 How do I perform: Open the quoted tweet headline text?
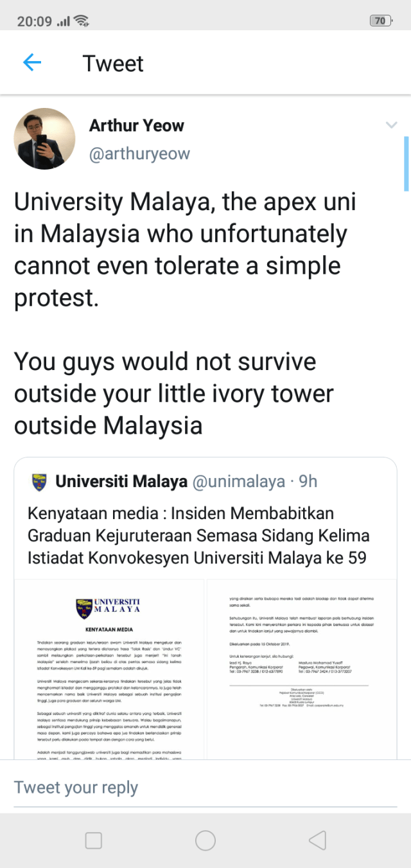click(198, 535)
